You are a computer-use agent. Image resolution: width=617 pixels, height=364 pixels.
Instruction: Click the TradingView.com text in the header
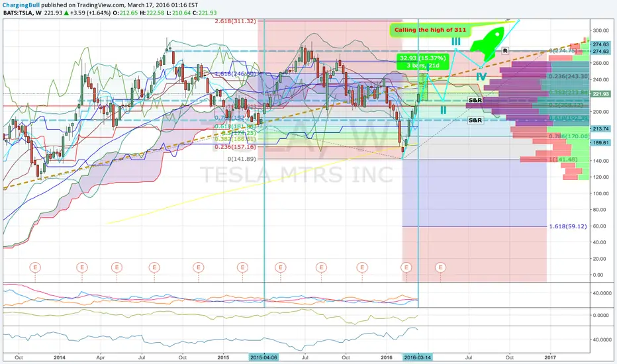tap(101, 5)
